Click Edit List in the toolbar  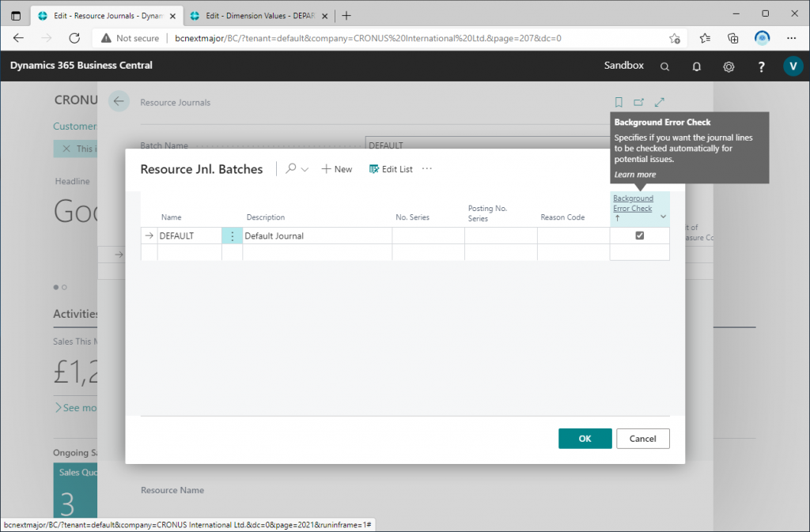(x=391, y=169)
